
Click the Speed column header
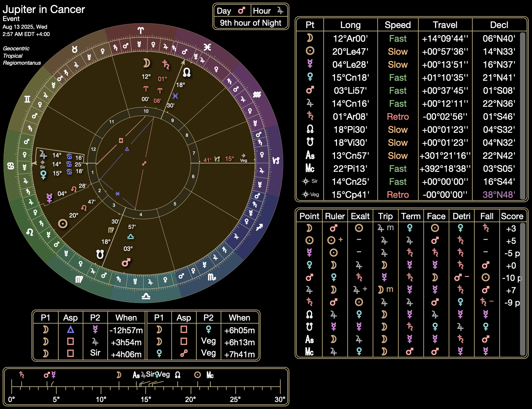[x=397, y=25]
